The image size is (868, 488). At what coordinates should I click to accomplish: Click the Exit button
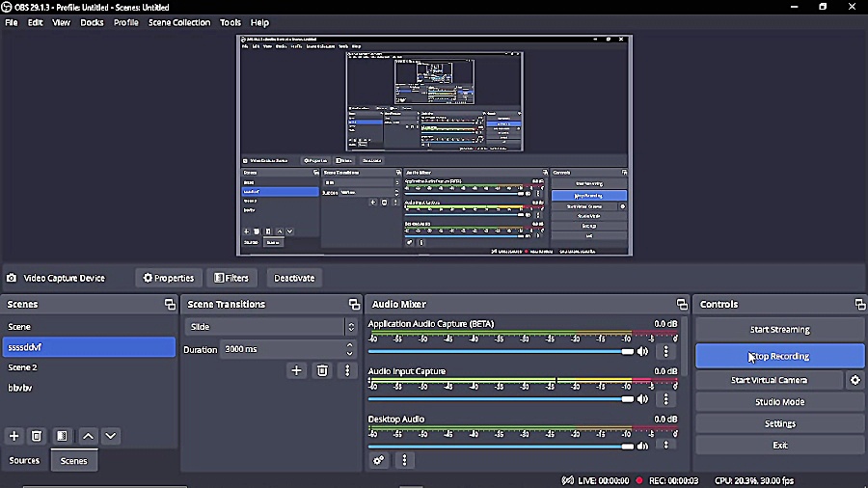(780, 445)
